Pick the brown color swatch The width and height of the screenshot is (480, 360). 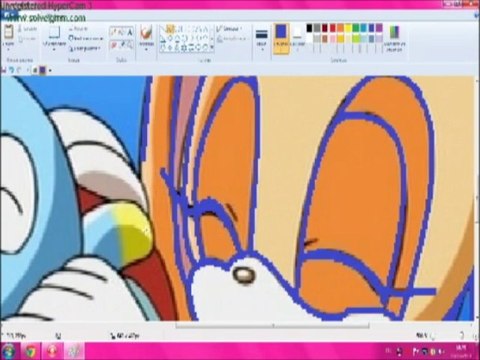tap(325, 39)
